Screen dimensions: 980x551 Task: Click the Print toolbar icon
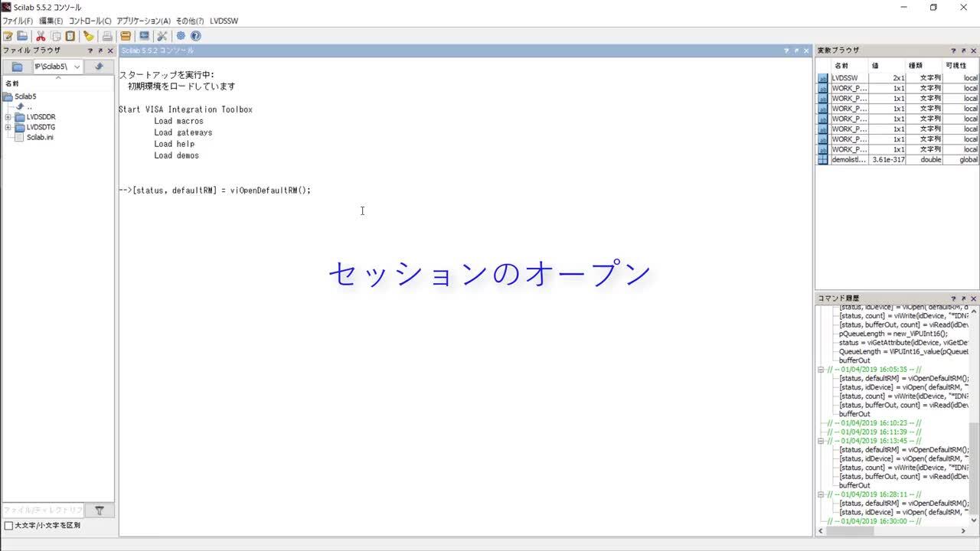(x=107, y=36)
